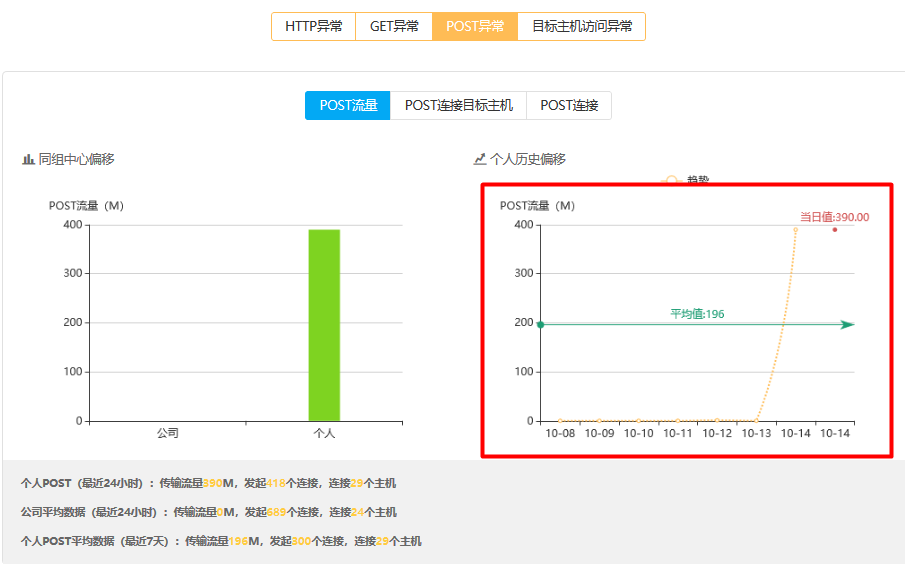Click the 10-08 date axis label

click(560, 433)
